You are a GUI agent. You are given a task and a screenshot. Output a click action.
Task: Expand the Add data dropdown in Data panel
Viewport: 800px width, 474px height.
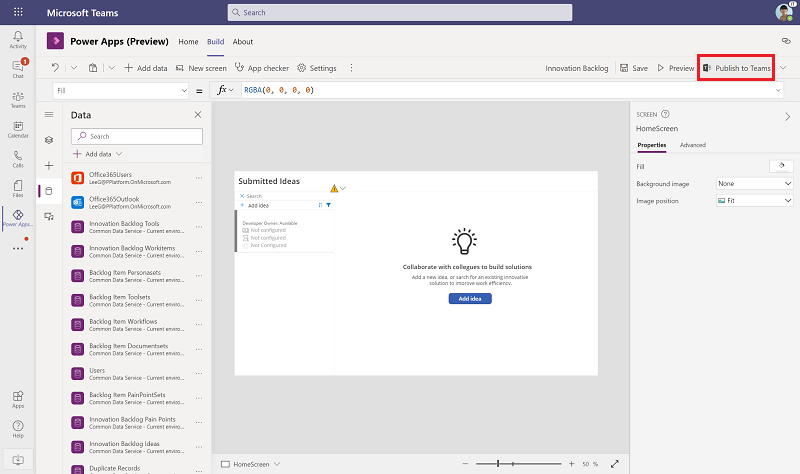coord(119,154)
